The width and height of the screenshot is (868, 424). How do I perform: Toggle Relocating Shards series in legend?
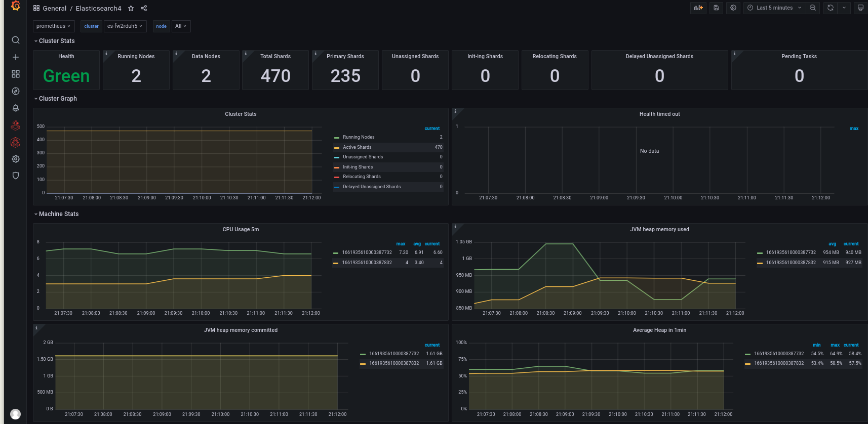(362, 177)
